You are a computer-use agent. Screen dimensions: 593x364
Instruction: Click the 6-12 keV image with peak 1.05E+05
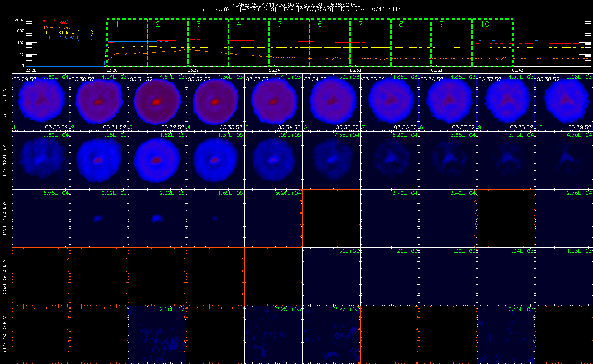pyautogui.click(x=273, y=160)
